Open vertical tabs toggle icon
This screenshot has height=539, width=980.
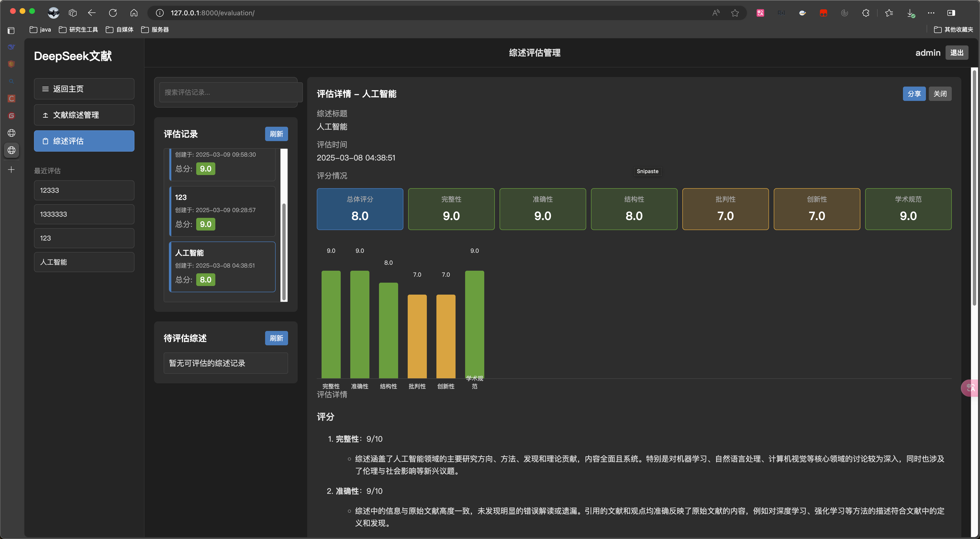[11, 30]
